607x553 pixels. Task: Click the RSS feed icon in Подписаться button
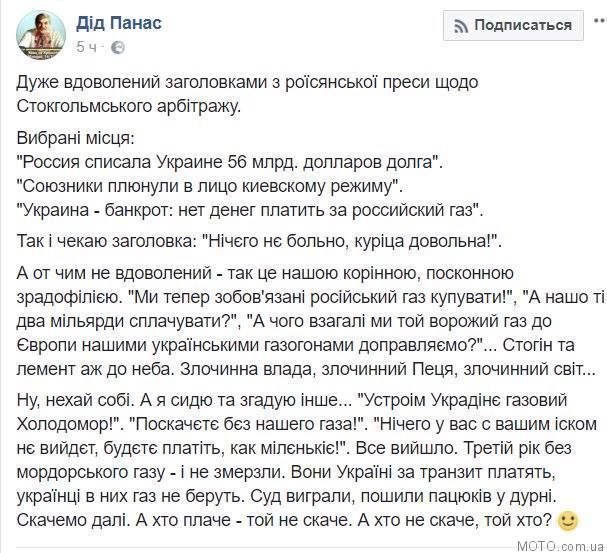[461, 26]
